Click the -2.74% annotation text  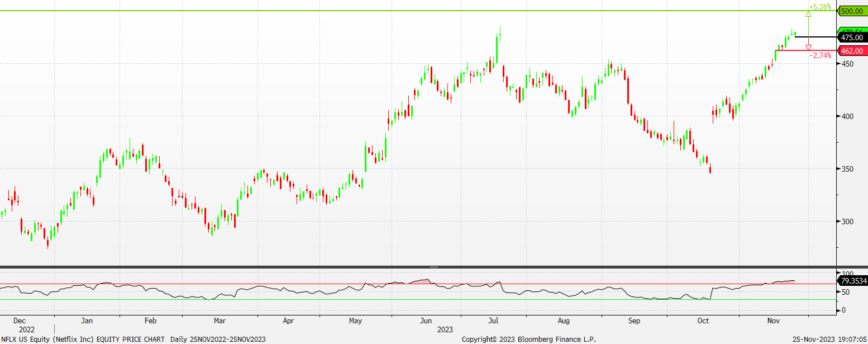point(820,55)
